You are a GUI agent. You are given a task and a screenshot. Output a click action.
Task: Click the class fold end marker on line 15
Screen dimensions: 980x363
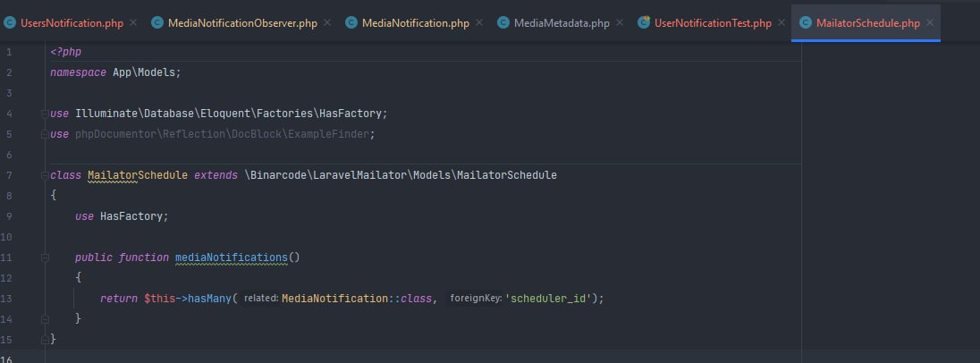[45, 339]
